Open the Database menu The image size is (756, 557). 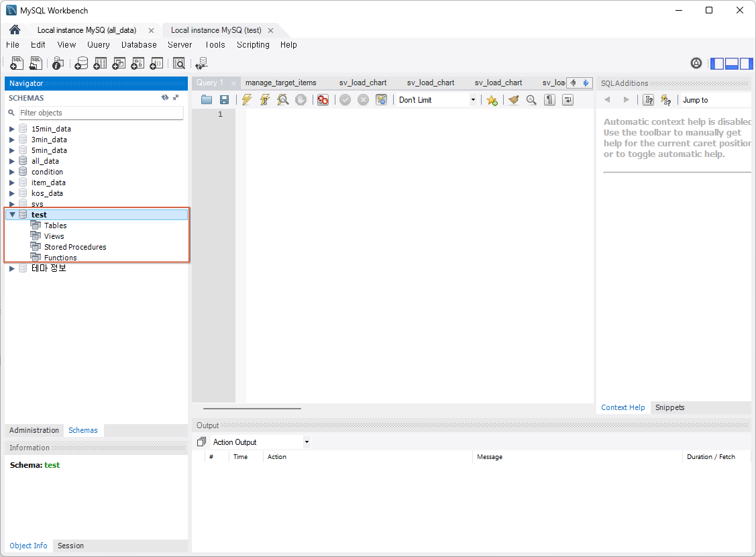click(139, 45)
